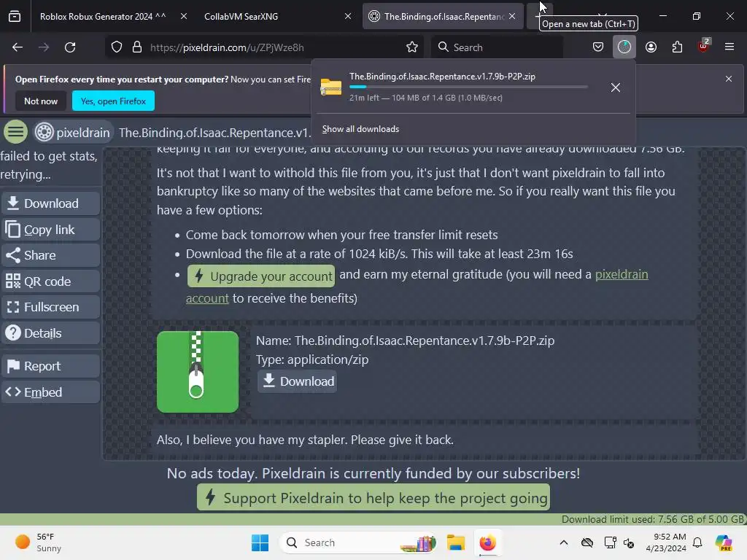Open File Explorer from taskbar
The image size is (747, 560).
point(456,542)
